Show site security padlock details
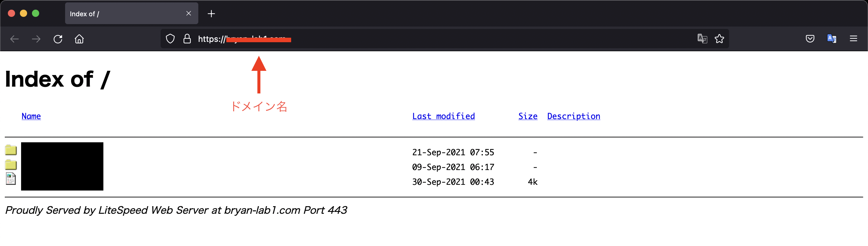868x246 pixels. coord(187,39)
